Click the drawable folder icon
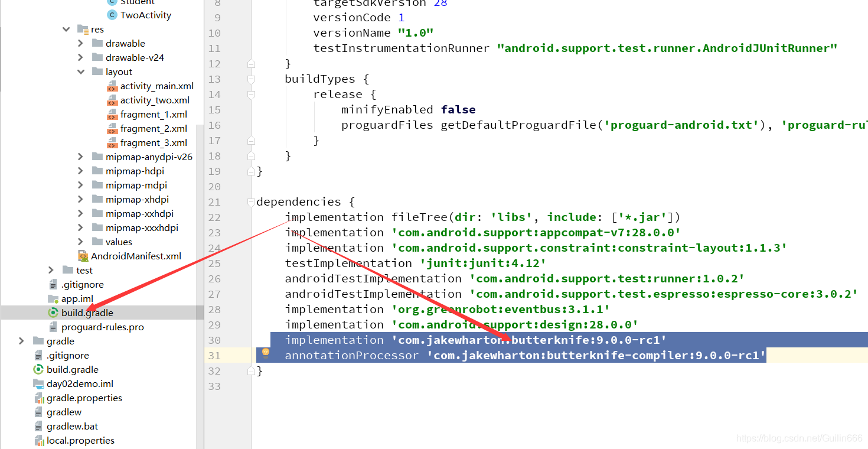868x449 pixels. [x=97, y=44]
